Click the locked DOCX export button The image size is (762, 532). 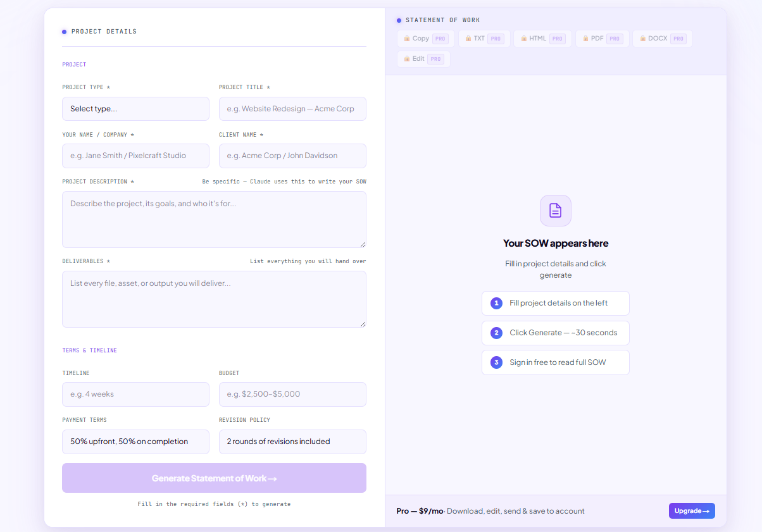point(663,39)
